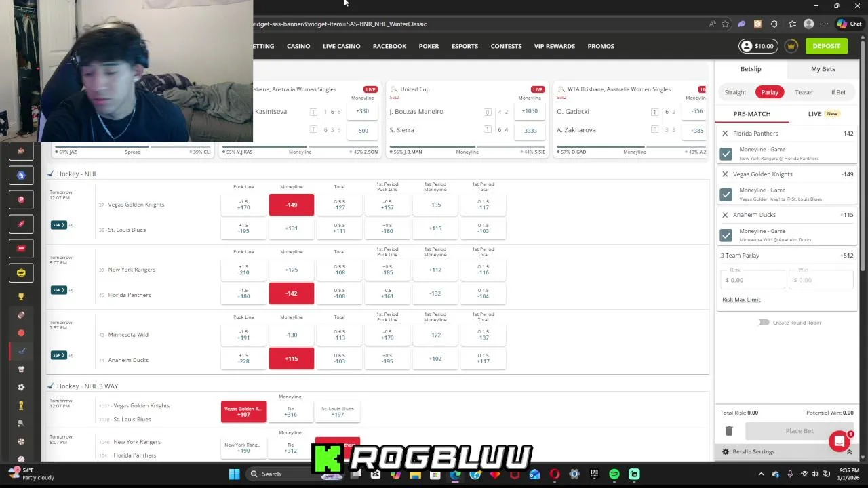This screenshot has height=488, width=868.
Task: Select If Bet type
Action: click(838, 92)
